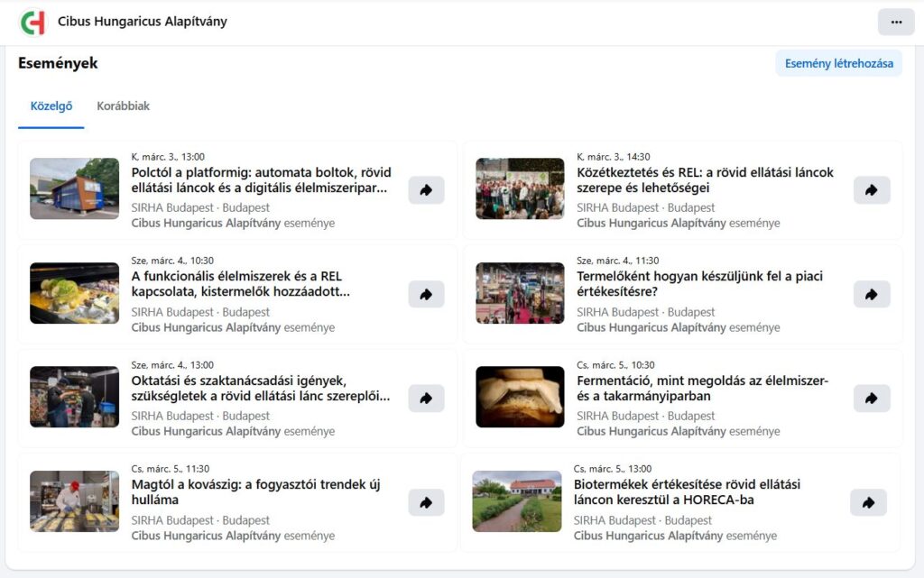Share the Fermentáció event
Viewport: 924px width, 578px height.
coord(872,399)
